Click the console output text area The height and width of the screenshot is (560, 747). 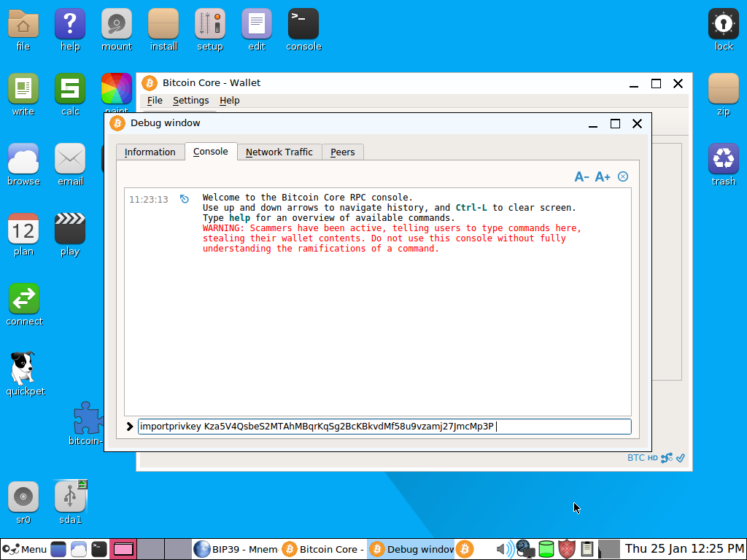point(378,302)
